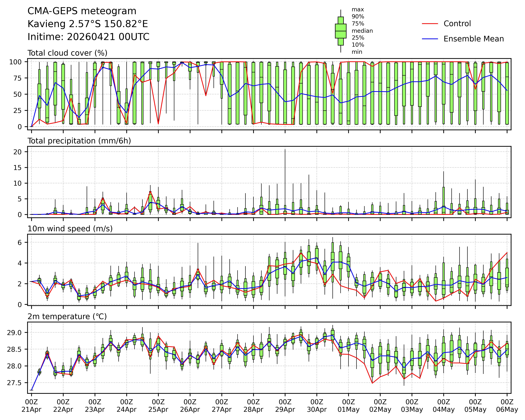Click the 2m temperature panel title

point(67,317)
